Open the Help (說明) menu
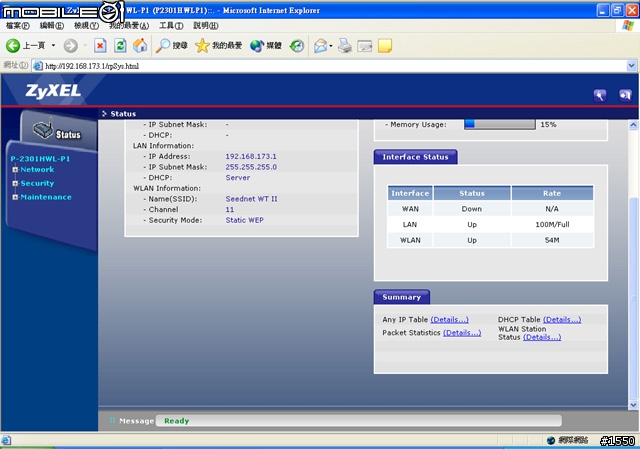This screenshot has width=640, height=449. pos(206,26)
